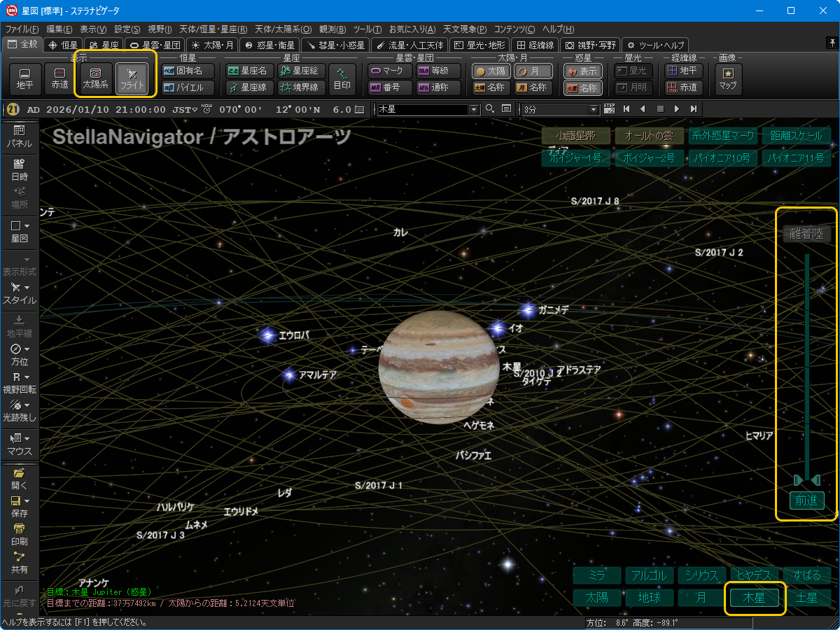Viewport: 840px width, 630px height.
Task: Open the パネル panel from sidebar
Action: 19,136
